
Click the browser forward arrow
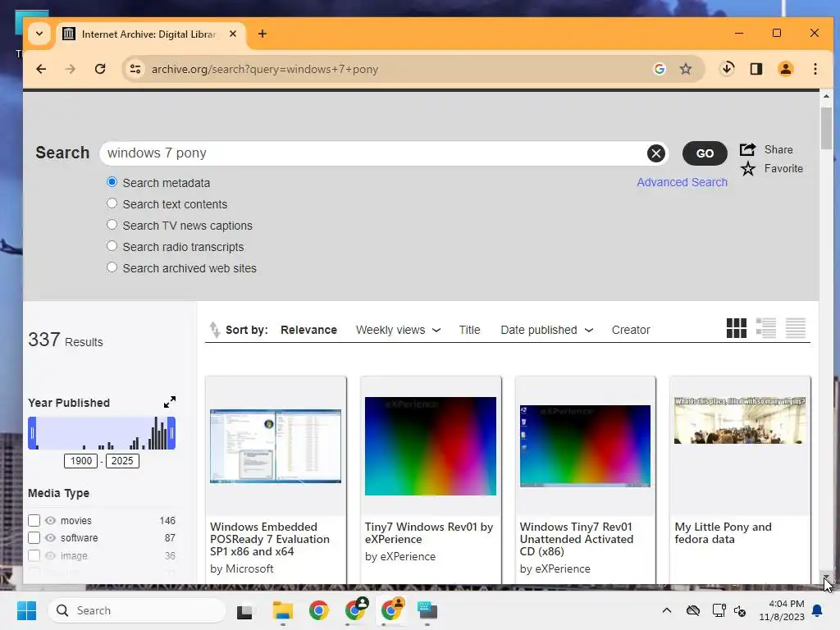(x=71, y=69)
